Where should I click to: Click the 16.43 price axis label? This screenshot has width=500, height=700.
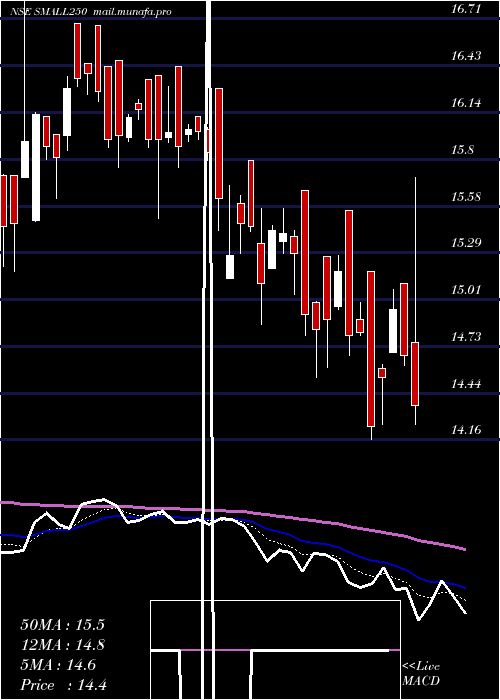click(466, 56)
